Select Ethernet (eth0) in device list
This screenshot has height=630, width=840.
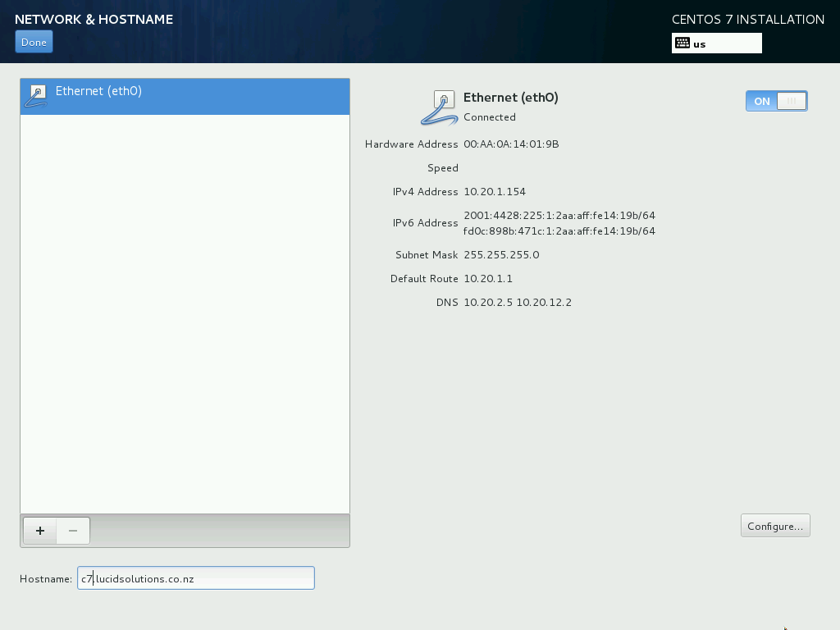pyautogui.click(x=185, y=97)
